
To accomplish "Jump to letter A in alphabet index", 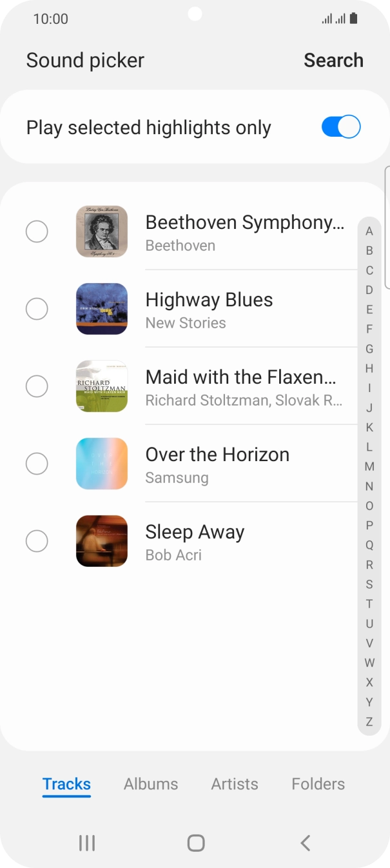I will pos(369,231).
